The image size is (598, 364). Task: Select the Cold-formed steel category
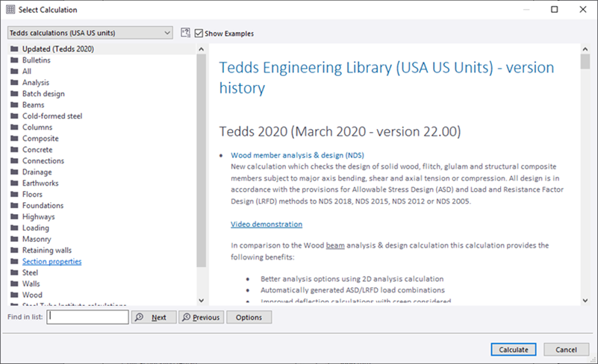[52, 116]
